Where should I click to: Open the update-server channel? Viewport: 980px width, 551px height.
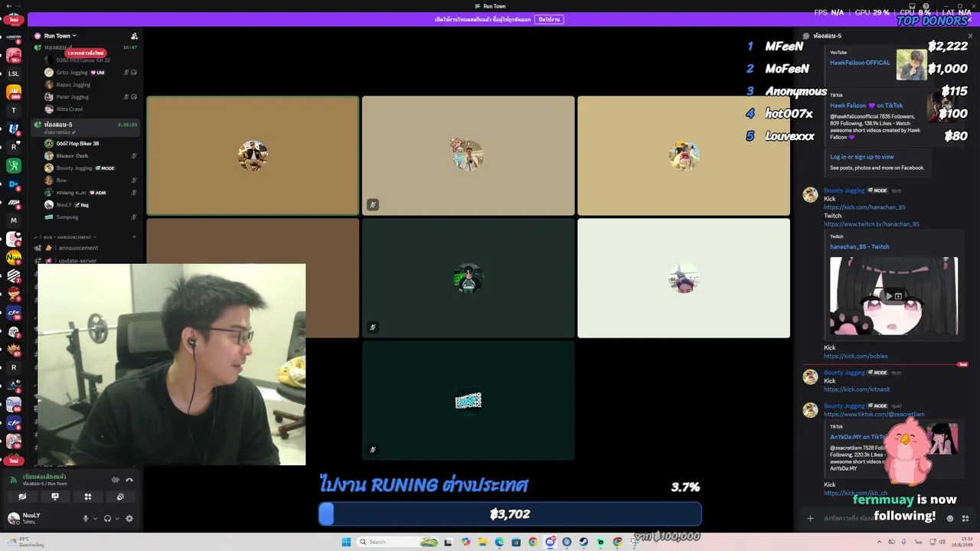coord(77,260)
